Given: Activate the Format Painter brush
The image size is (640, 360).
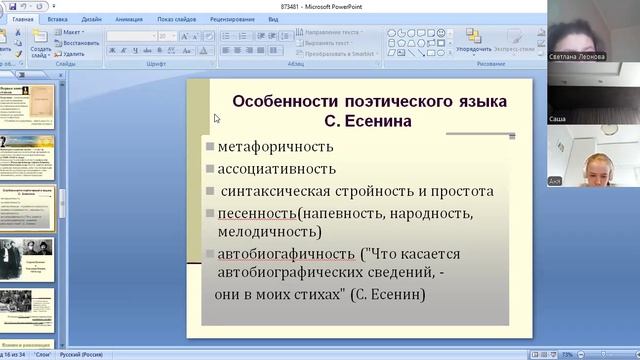Looking at the screenshot, I should [x=18, y=53].
